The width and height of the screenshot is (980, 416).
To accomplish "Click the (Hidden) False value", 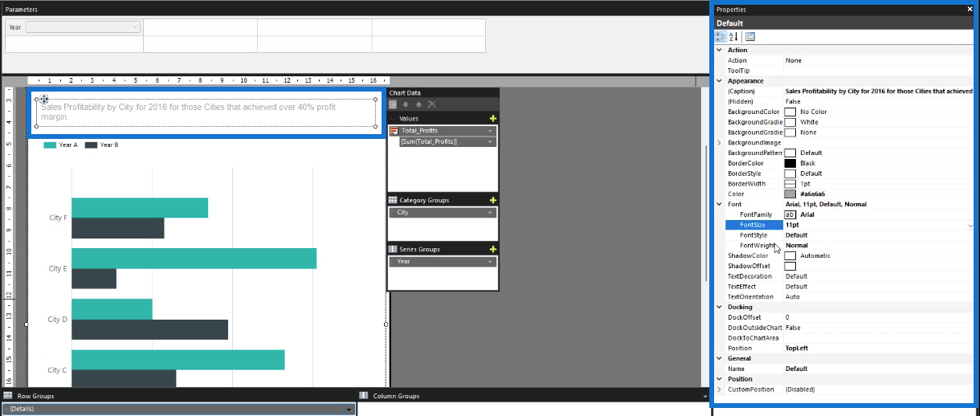I will (793, 101).
